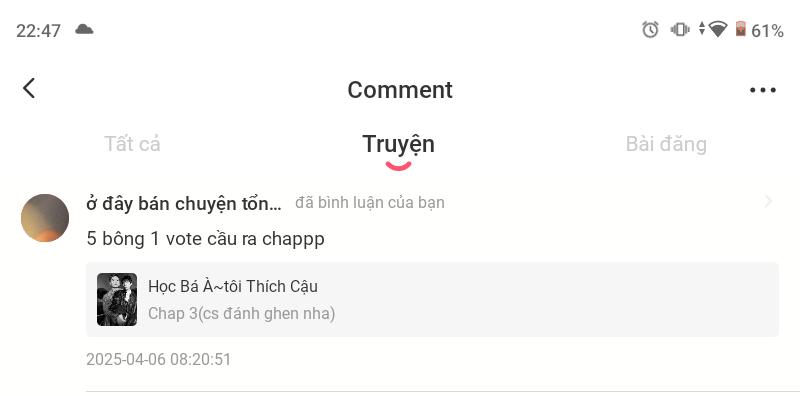Tap the alarm clock status icon
Image resolution: width=800 pixels, height=396 pixels.
(x=650, y=30)
